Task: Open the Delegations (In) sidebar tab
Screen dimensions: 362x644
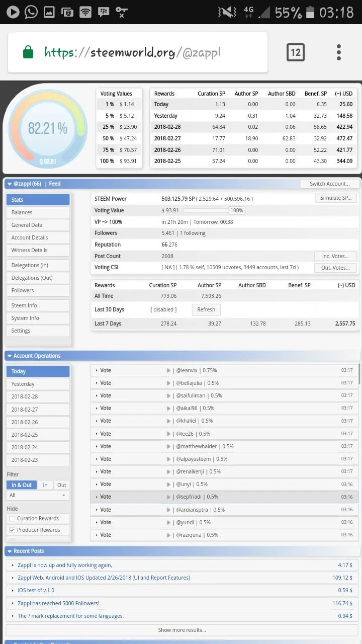Action: pos(38,265)
